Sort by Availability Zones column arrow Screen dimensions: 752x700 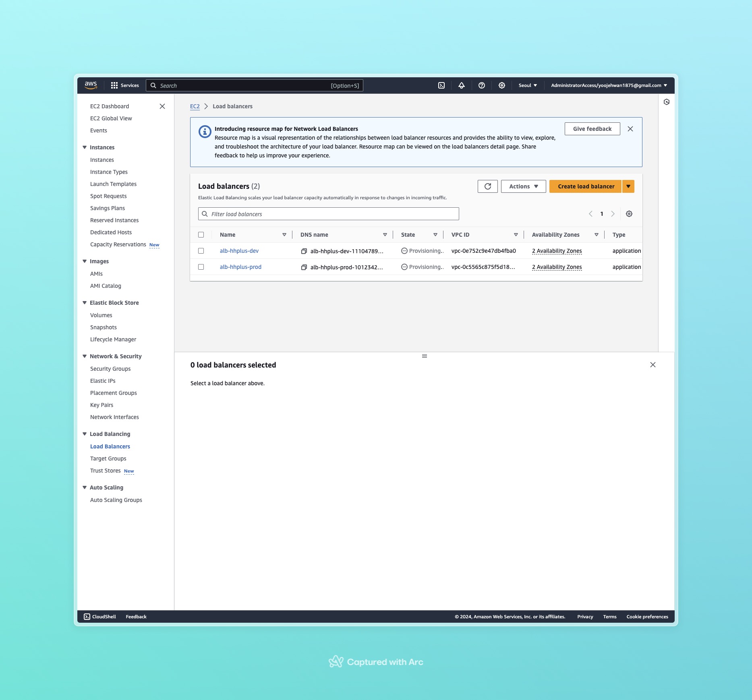pyautogui.click(x=597, y=235)
